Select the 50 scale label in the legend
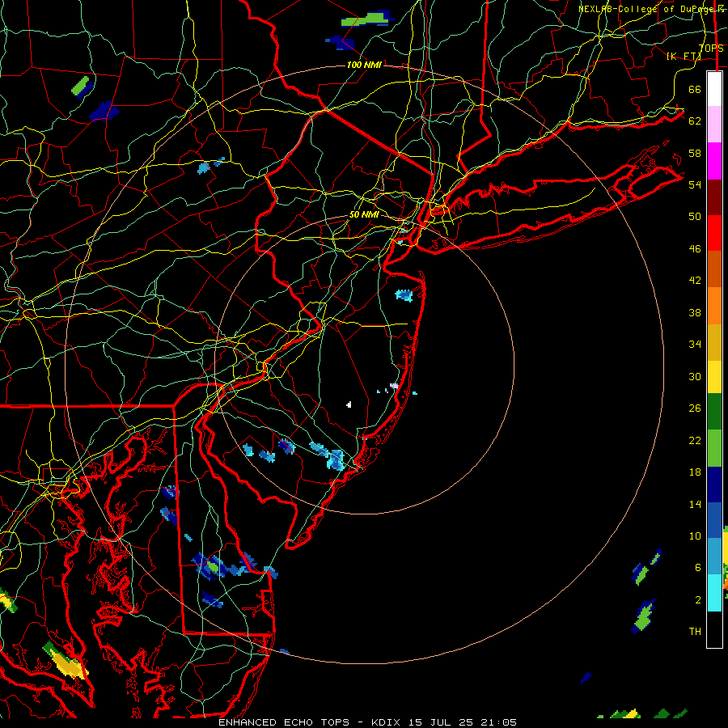 [695, 216]
